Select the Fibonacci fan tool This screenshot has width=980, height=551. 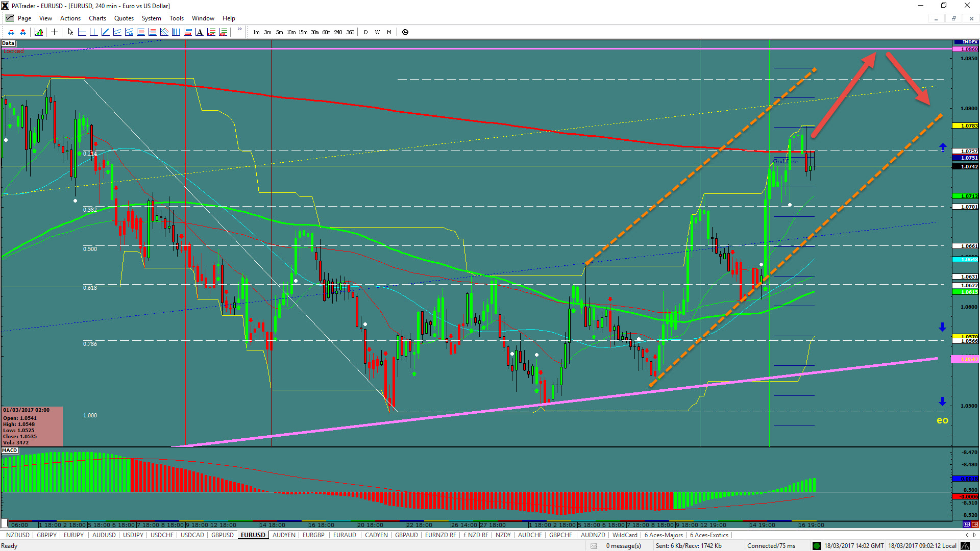(164, 32)
